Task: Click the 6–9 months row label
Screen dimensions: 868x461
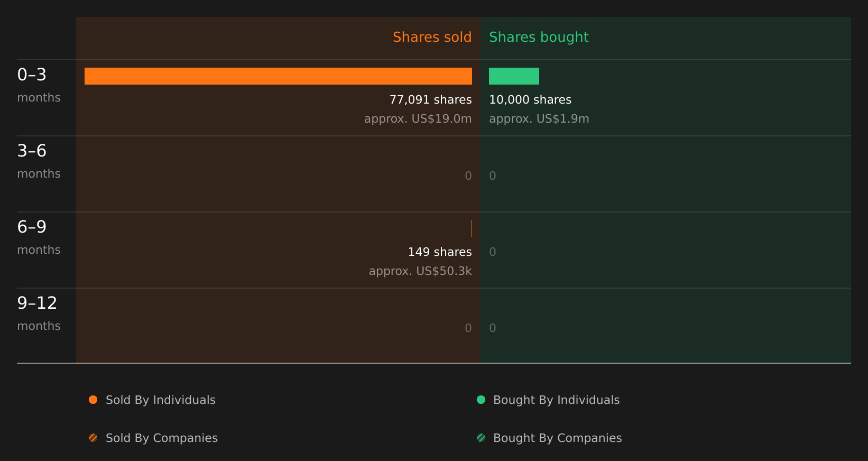Action: click(x=39, y=237)
